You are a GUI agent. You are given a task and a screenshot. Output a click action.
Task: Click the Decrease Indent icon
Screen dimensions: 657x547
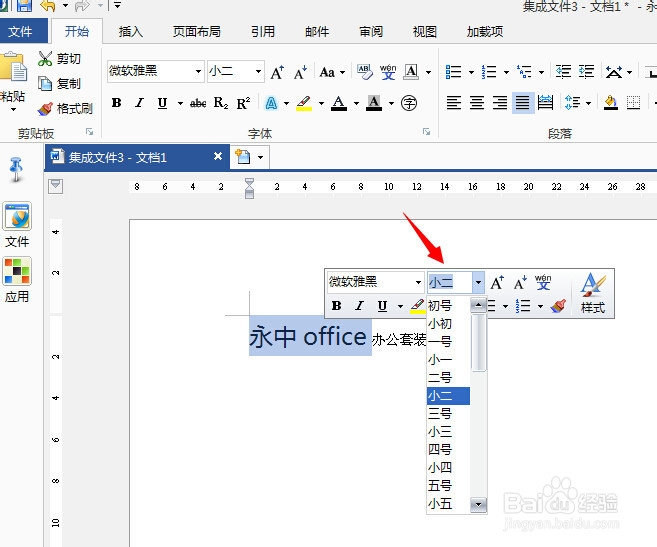563,72
